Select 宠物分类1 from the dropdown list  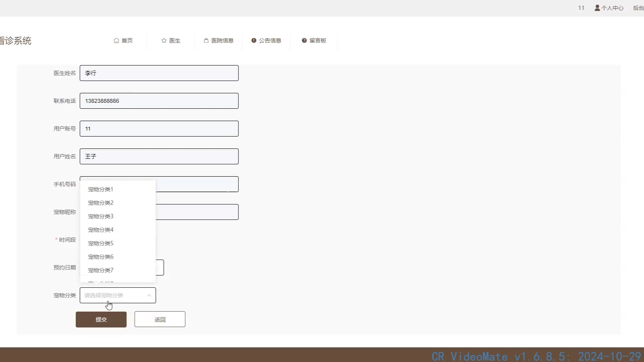[x=118, y=189]
